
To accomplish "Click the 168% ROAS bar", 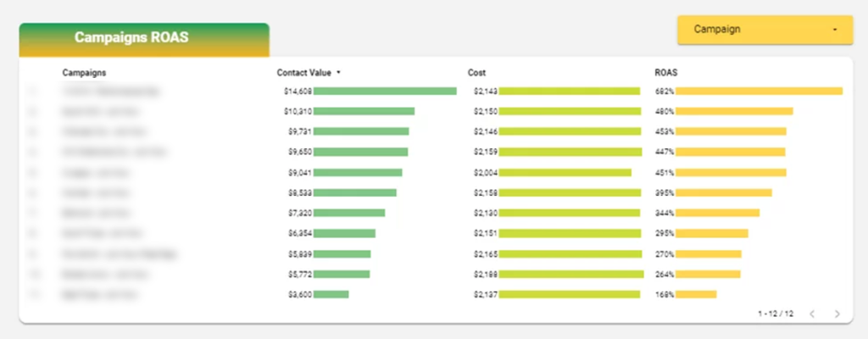I will 696,294.
